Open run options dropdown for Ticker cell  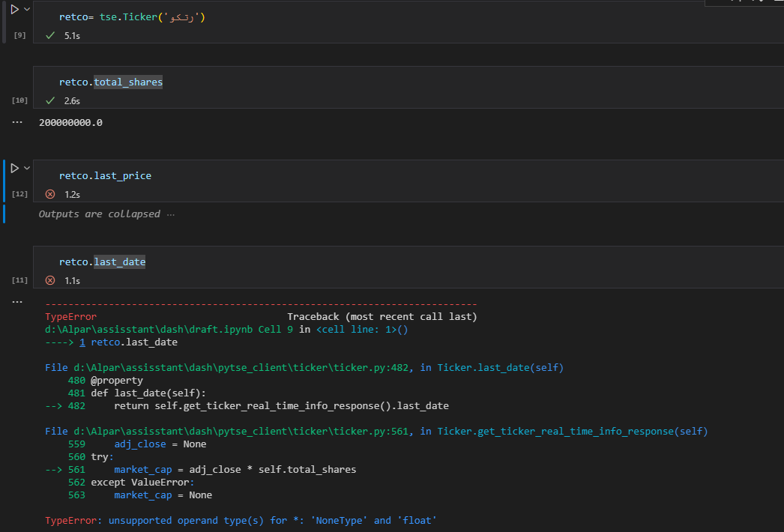point(27,9)
